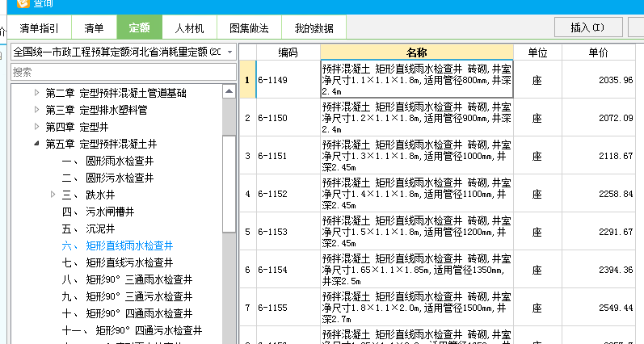
Task: Open the 我的数据 tab
Action: pos(314,28)
